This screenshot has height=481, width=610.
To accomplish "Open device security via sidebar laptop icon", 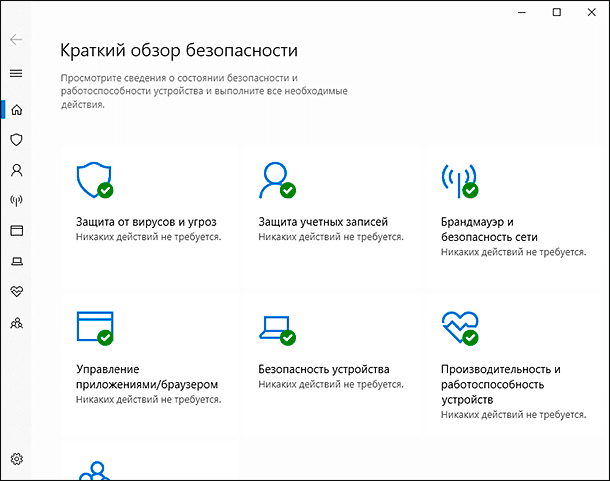I will click(16, 261).
